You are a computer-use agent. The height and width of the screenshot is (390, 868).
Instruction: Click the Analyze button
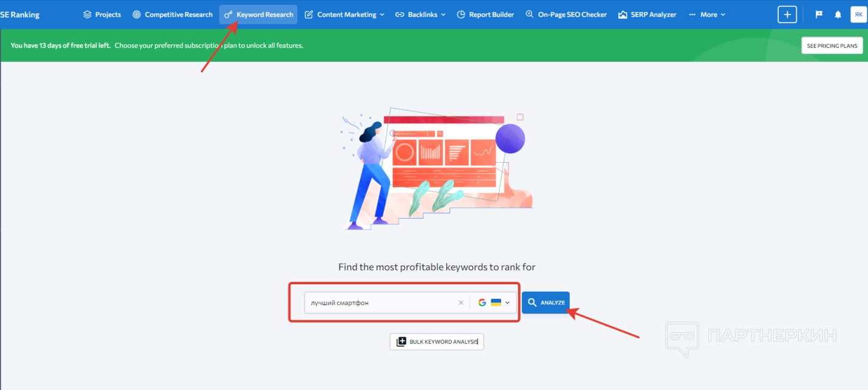pyautogui.click(x=545, y=303)
